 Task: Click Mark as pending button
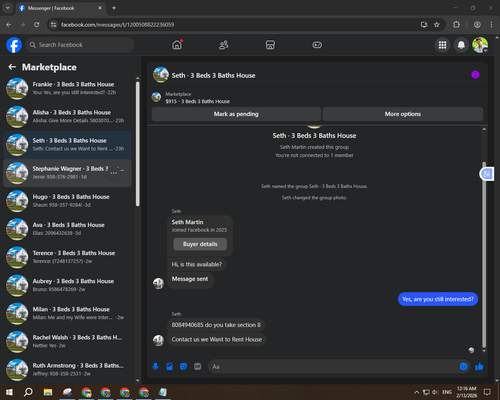pyautogui.click(x=236, y=114)
